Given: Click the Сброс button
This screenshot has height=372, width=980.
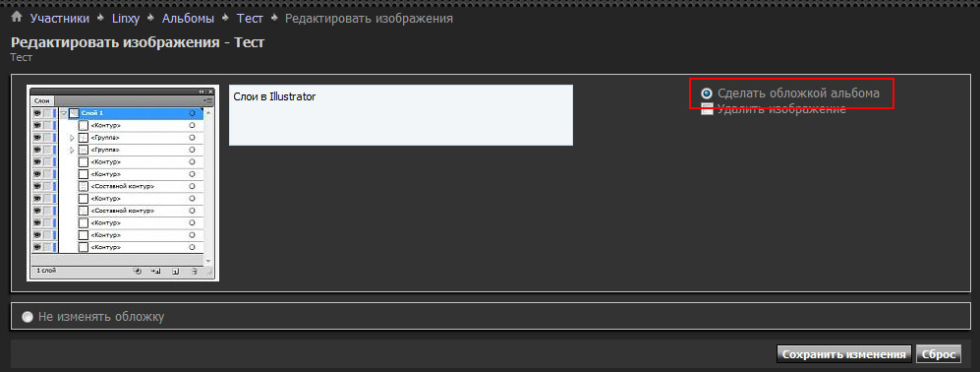Looking at the screenshot, I should (x=938, y=354).
